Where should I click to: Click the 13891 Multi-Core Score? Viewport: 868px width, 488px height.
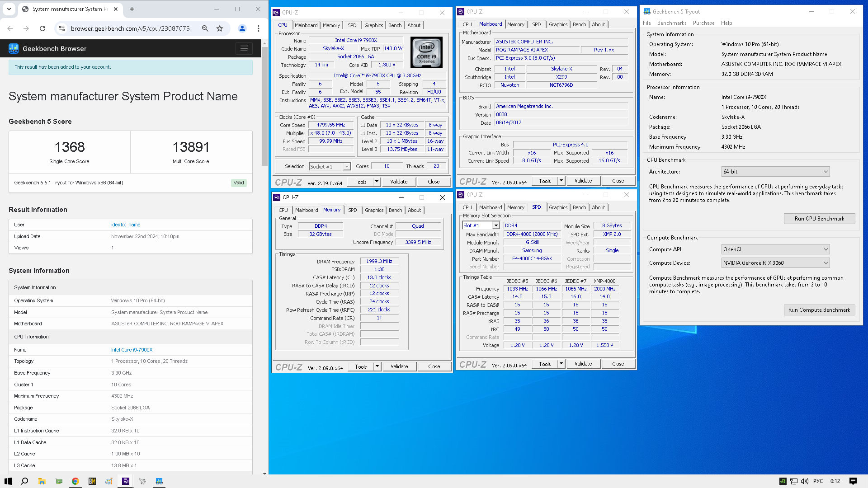(191, 147)
